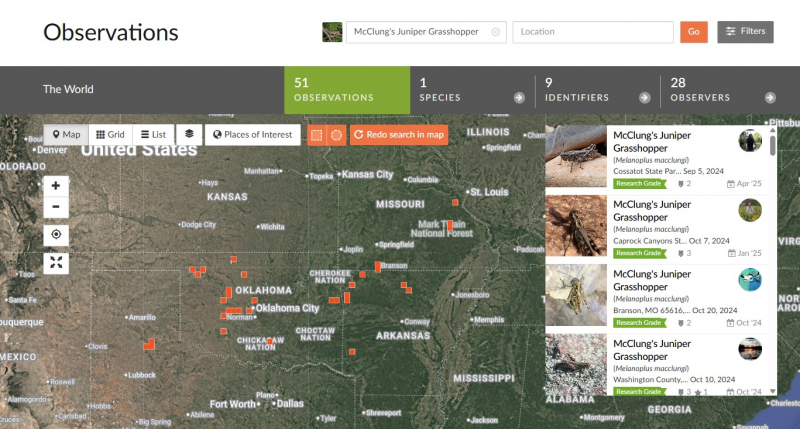Open the map layers menu
The height and width of the screenshot is (429, 800).
(189, 135)
